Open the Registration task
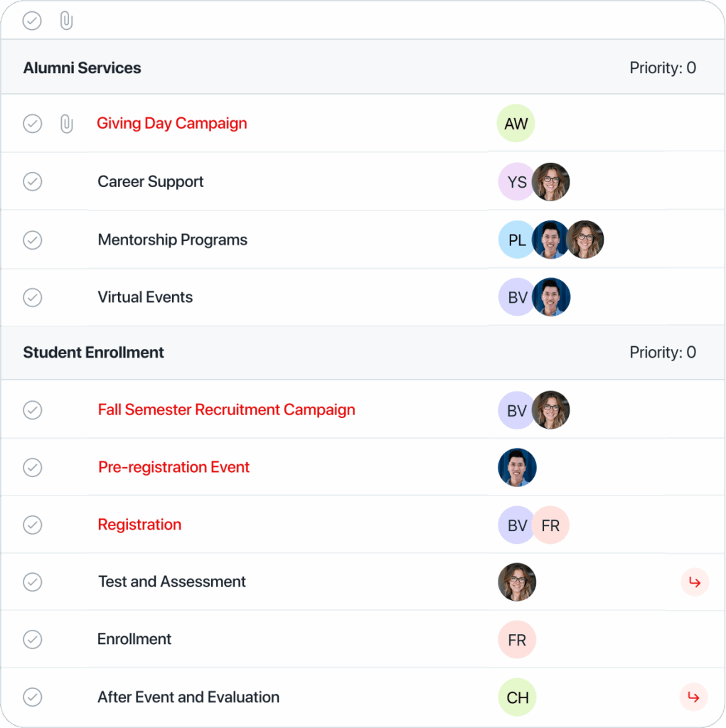This screenshot has height=728, width=726. pos(139,525)
